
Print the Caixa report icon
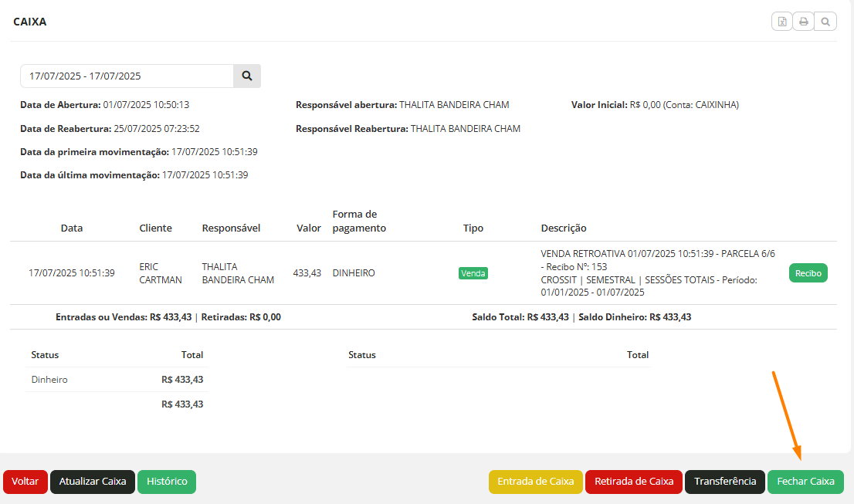803,22
